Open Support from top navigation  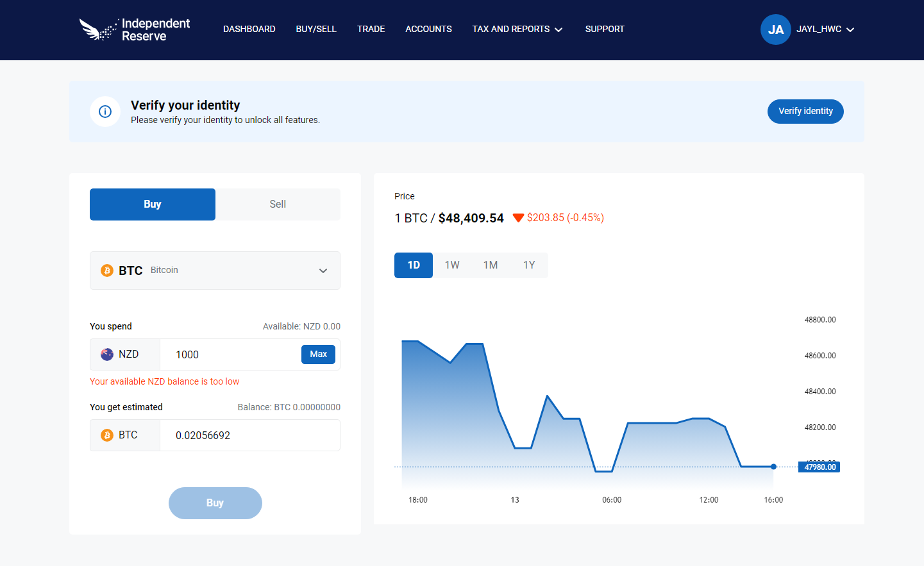tap(605, 29)
